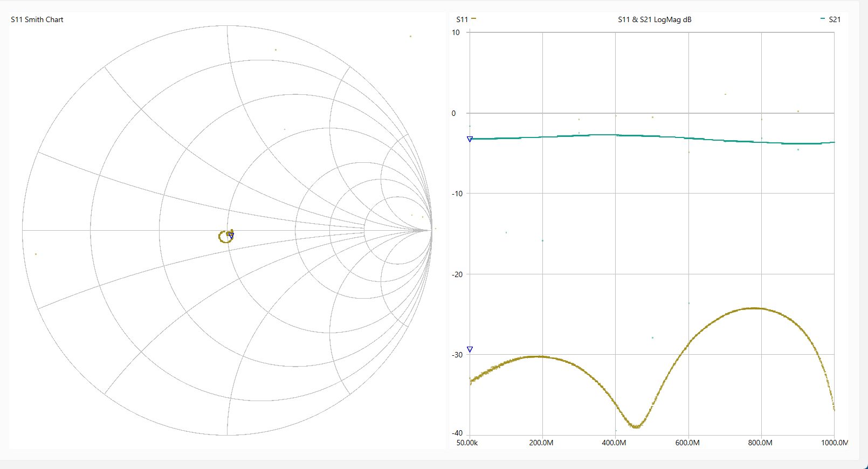Screen dimensions: 868x469
Task: Click the 1000.0M x-axis label
Action: pyautogui.click(x=834, y=443)
